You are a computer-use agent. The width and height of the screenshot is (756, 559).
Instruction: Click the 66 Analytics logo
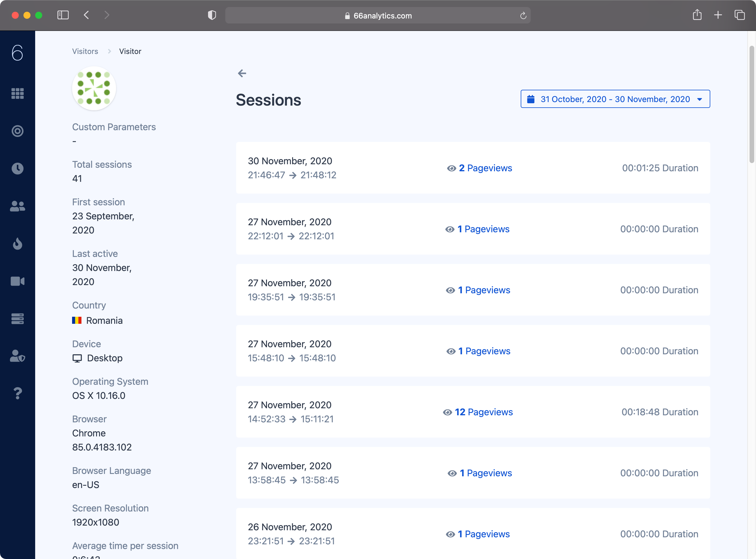coord(17,53)
